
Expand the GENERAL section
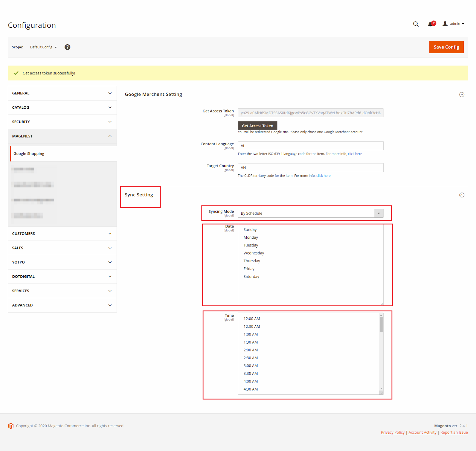[62, 93]
